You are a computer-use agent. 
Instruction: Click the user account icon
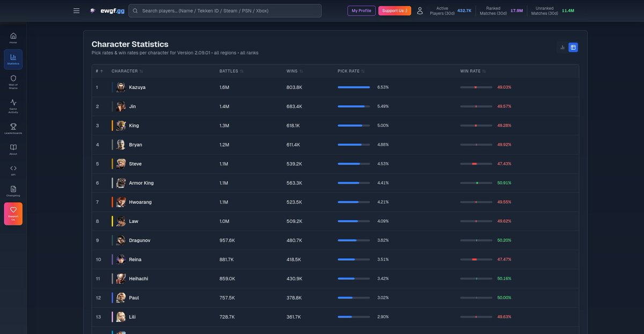(x=420, y=11)
